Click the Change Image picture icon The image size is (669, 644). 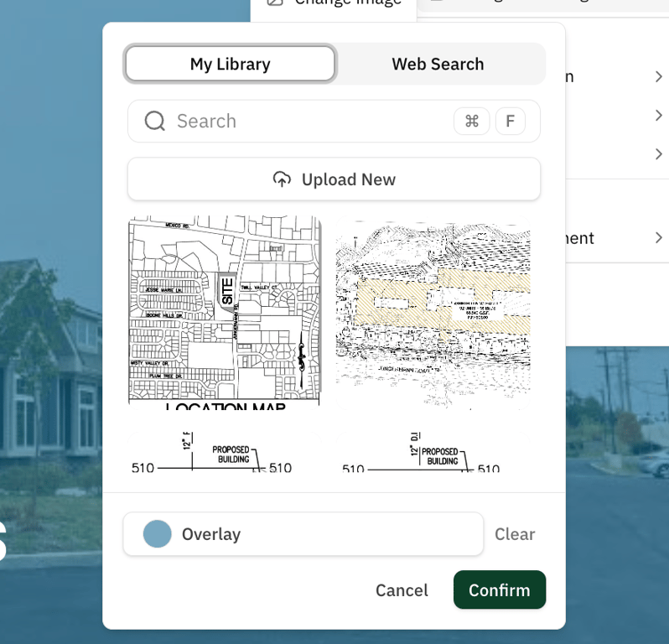[275, 3]
